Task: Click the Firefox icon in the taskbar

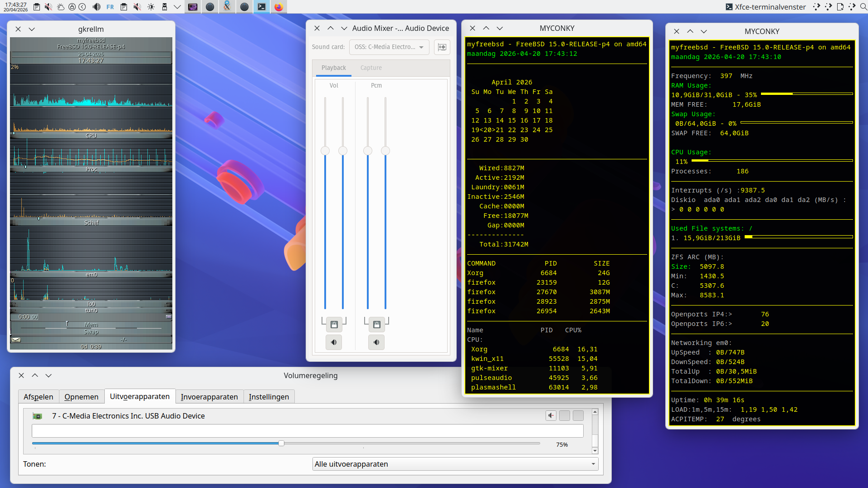Action: point(278,7)
